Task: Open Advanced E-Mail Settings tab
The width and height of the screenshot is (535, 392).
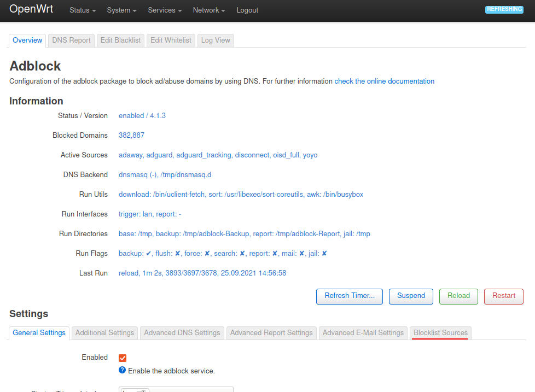Action: (x=363, y=333)
